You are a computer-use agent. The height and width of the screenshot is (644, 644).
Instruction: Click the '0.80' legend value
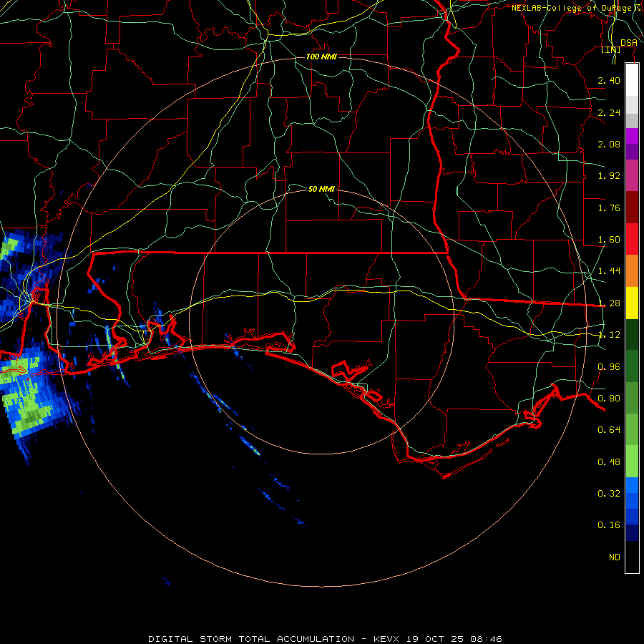click(x=609, y=399)
